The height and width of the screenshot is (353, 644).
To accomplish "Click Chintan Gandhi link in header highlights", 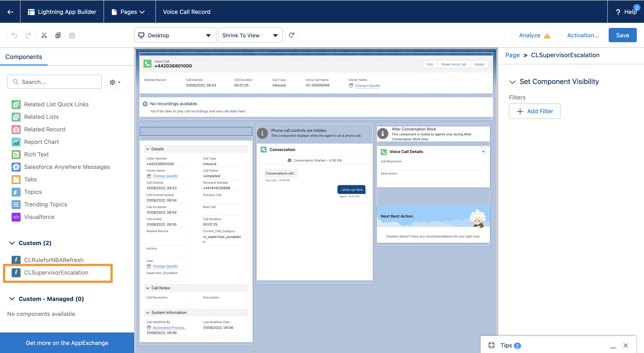I will click(x=367, y=85).
